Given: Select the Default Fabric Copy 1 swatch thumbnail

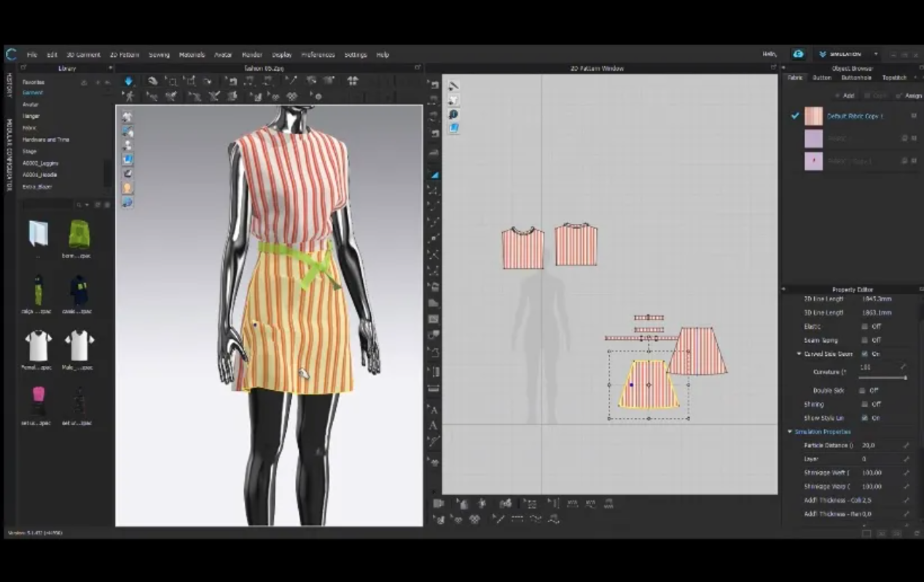Looking at the screenshot, I should tap(813, 116).
